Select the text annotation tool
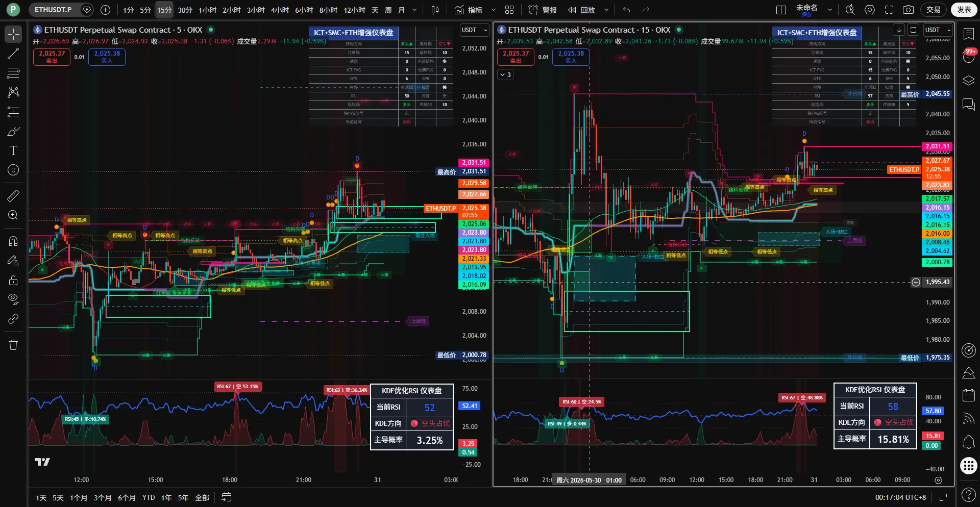This screenshot has height=507, width=980. coord(13,150)
